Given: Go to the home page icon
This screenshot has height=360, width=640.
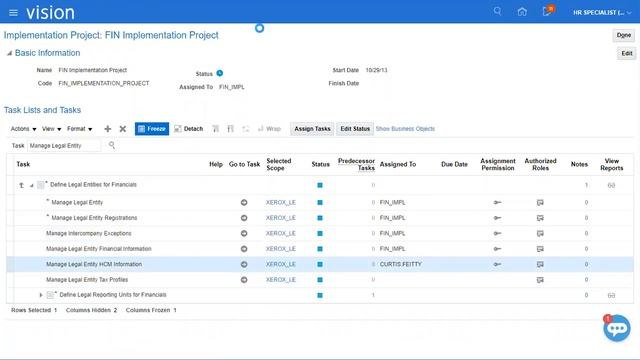Looking at the screenshot, I should (x=522, y=12).
